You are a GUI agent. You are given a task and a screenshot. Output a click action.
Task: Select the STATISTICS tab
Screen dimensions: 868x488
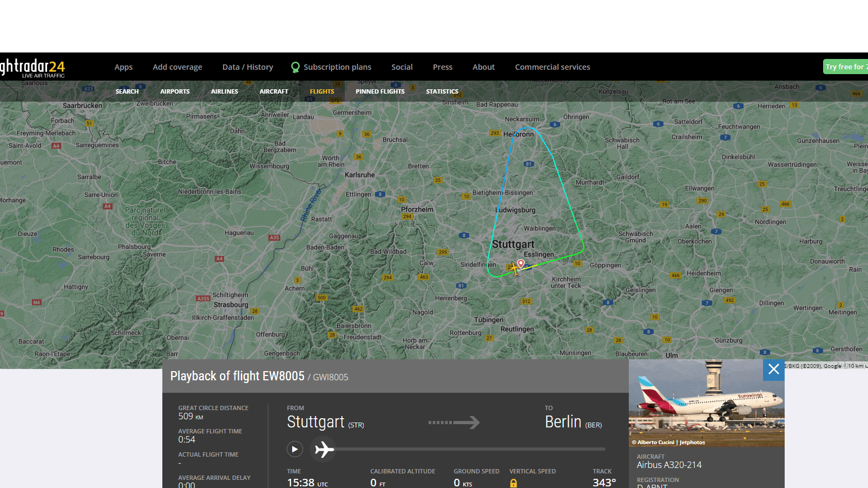442,91
